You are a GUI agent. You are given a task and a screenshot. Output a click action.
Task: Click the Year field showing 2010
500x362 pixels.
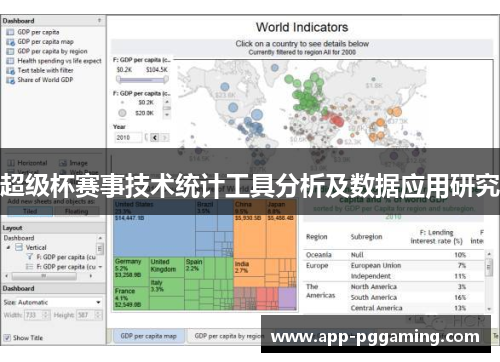128,137
